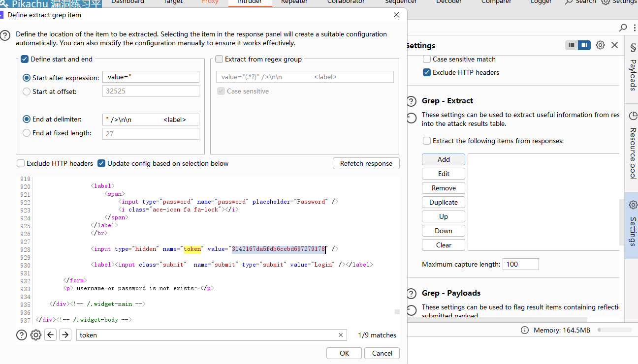Click the memory info icon in status bar
Viewport: 638px width, 364px height.
(x=525, y=330)
